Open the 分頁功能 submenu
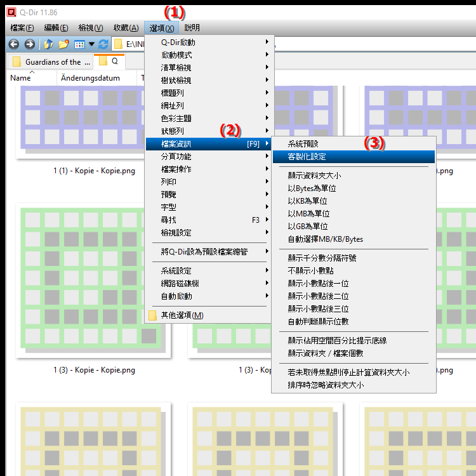Screen dimensions: 476x476 209,157
